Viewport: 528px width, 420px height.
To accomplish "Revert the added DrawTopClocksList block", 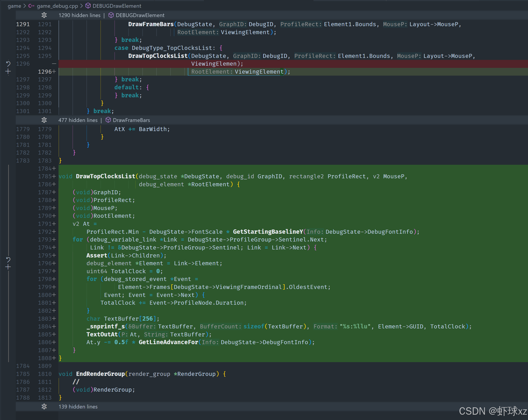I will click(x=8, y=259).
